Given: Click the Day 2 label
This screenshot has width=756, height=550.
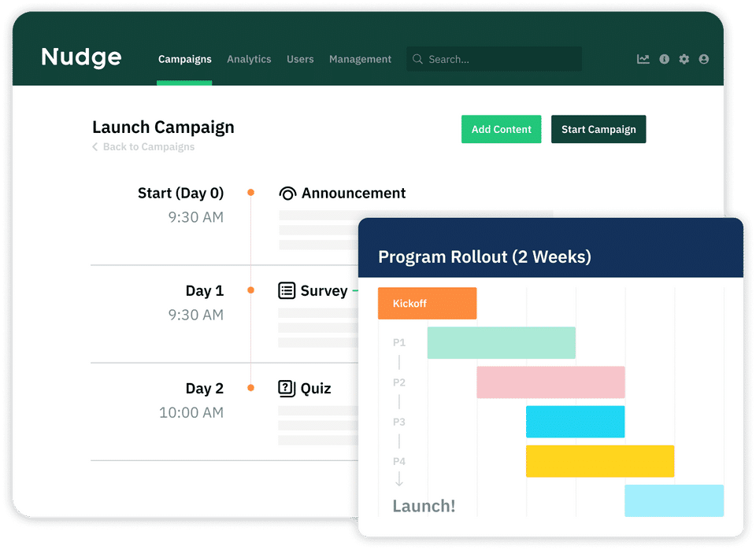Looking at the screenshot, I should click(x=205, y=389).
